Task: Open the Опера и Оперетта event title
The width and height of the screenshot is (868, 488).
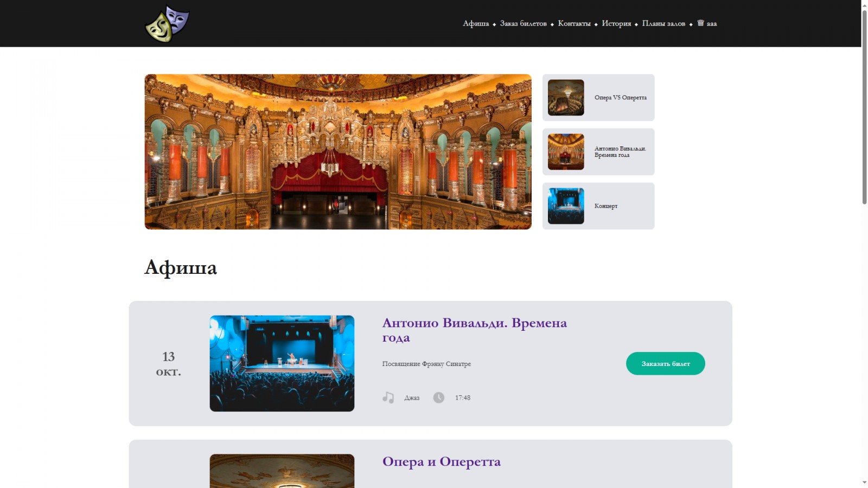Action: 442,461
